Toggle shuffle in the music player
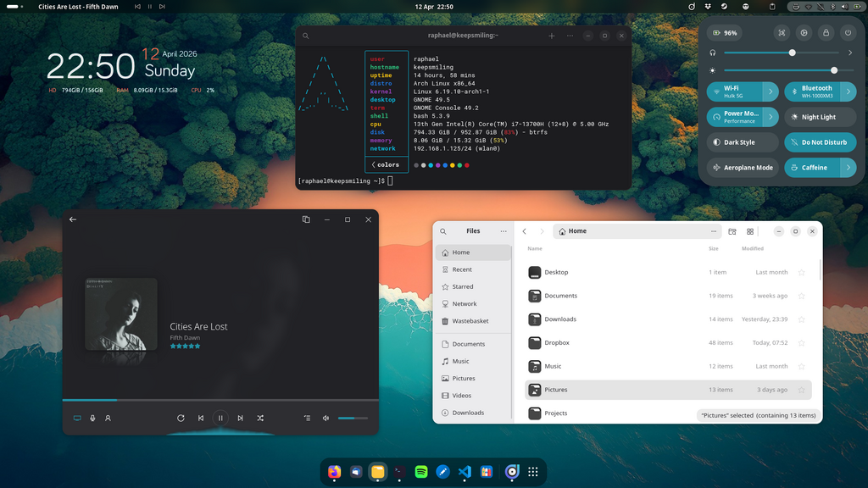The height and width of the screenshot is (488, 868). (260, 419)
